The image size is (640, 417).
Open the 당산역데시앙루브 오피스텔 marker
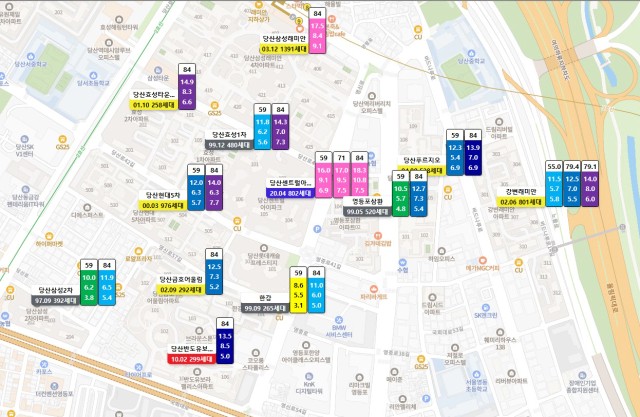pyautogui.click(x=109, y=42)
